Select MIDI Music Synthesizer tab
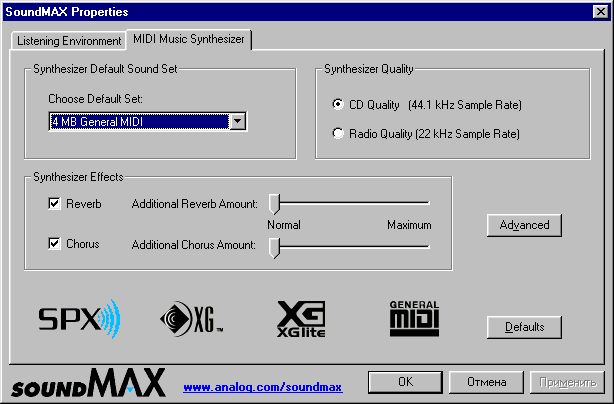614x404 pixels. [189, 39]
